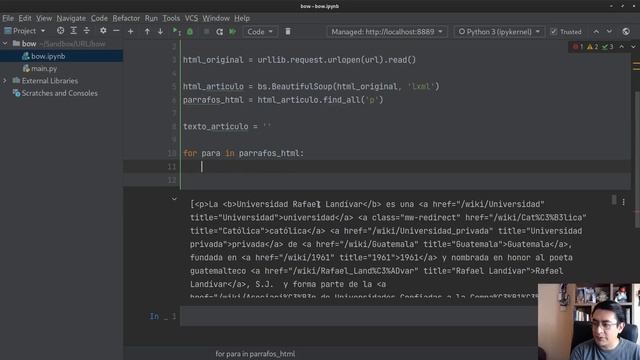This screenshot has width=640, height=360.
Task: Click the locate/select opened file target icon
Action: pyautogui.click(x=60, y=31)
